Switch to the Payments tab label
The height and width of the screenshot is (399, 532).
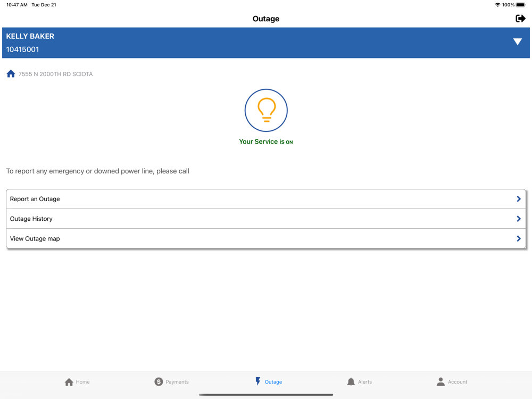click(x=177, y=382)
